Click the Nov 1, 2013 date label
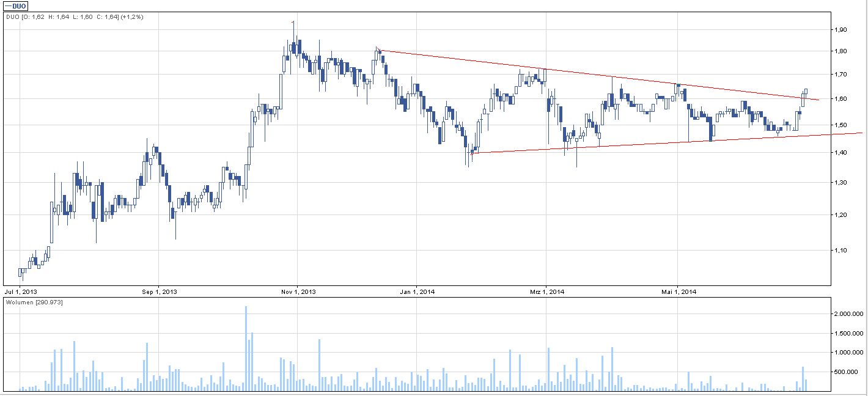This screenshot has width=868, height=396. 296,291
